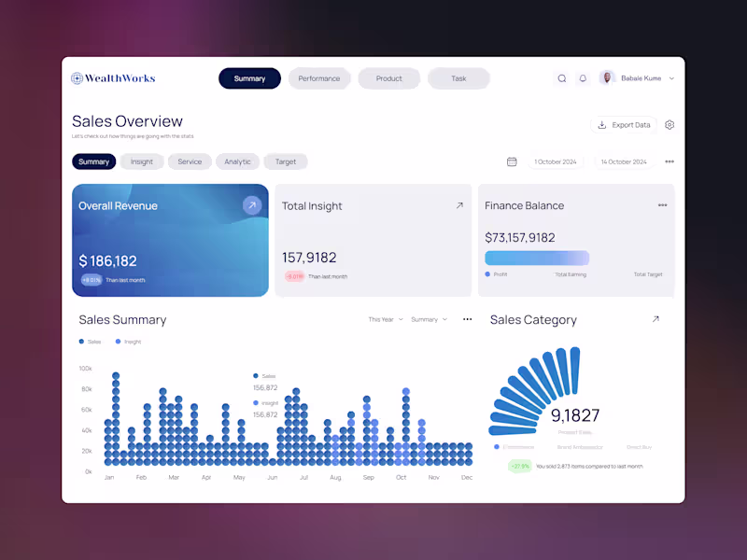Toggle the Insight legend dot in Sales Summary
747x560 pixels.
(119, 342)
